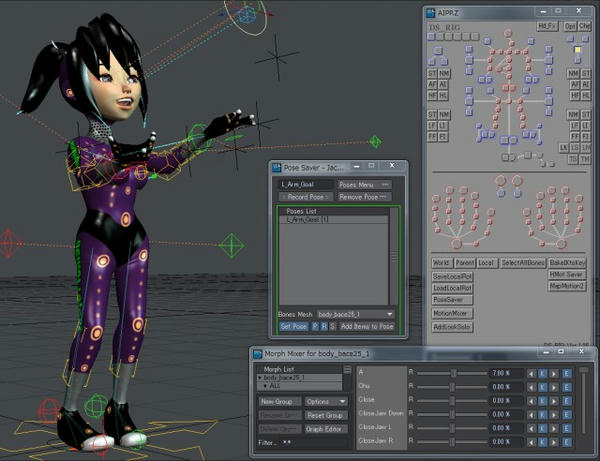The width and height of the screenshot is (600, 461).
Task: Click the yellow square rig control
Action: click(x=577, y=50)
